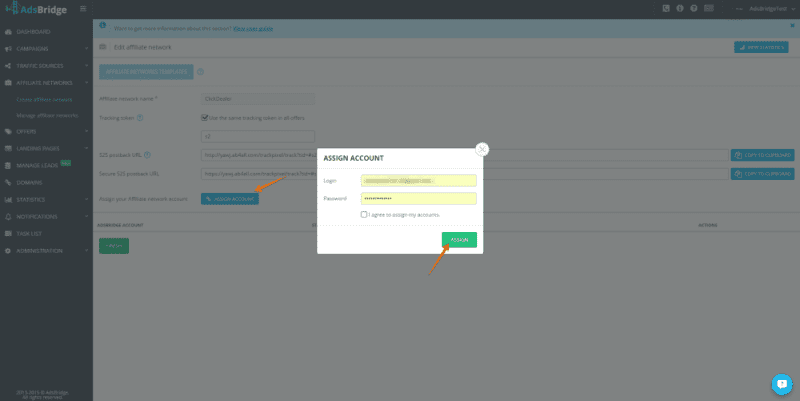Click the info circle icon in top bar
Viewport: 800px width, 401px height.
680,8
